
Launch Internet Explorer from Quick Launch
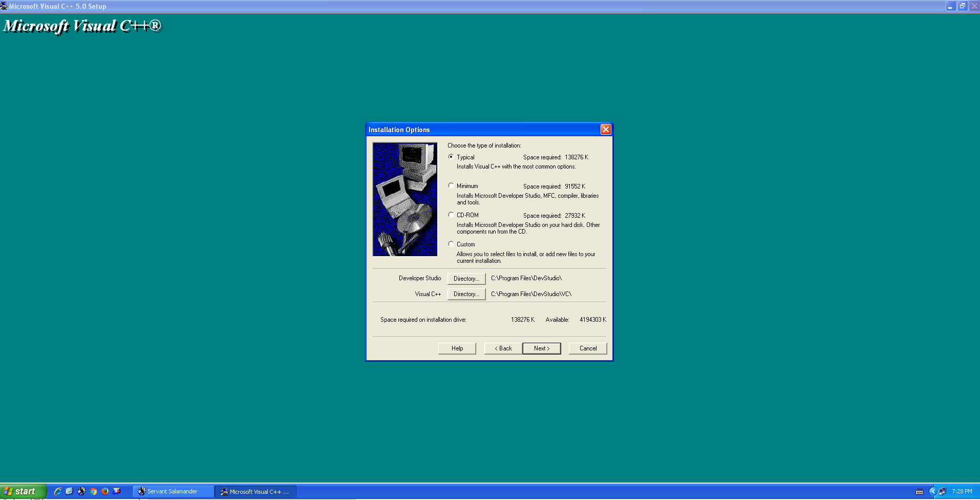tap(58, 491)
